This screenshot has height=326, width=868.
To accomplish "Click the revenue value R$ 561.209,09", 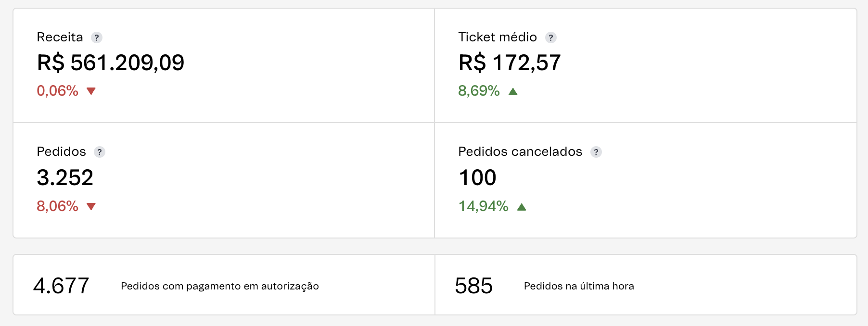I will click(x=111, y=63).
